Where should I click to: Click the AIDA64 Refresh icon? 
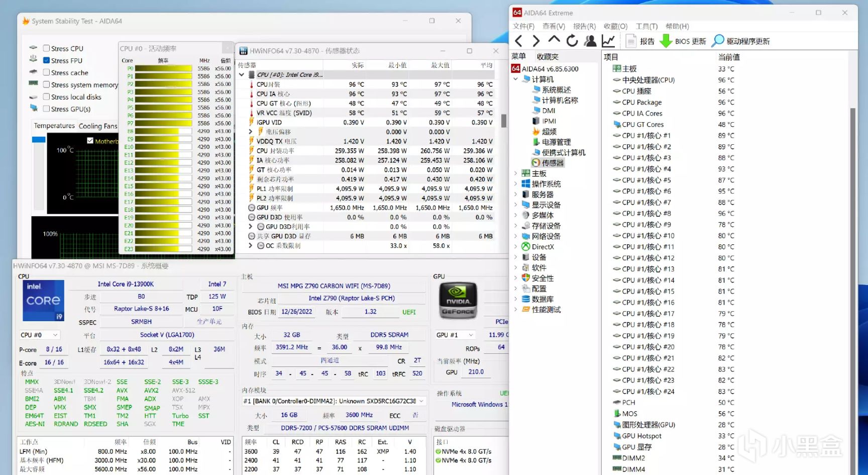point(572,41)
